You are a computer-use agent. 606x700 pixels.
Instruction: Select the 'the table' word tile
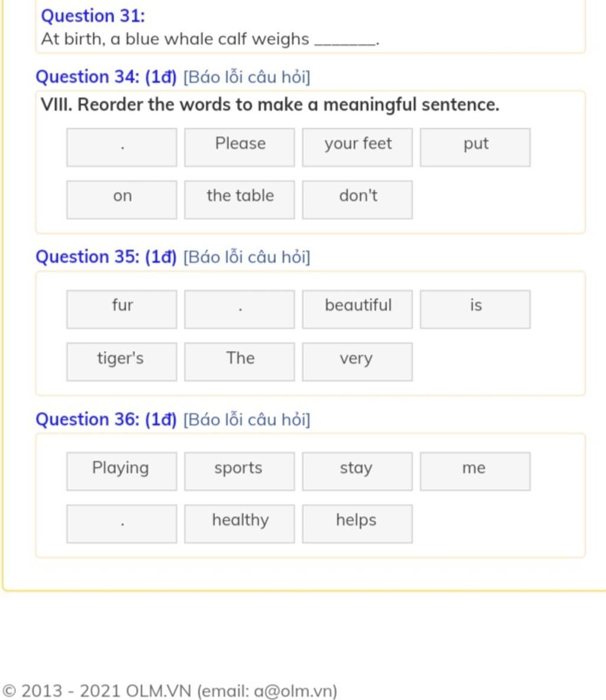point(240,199)
